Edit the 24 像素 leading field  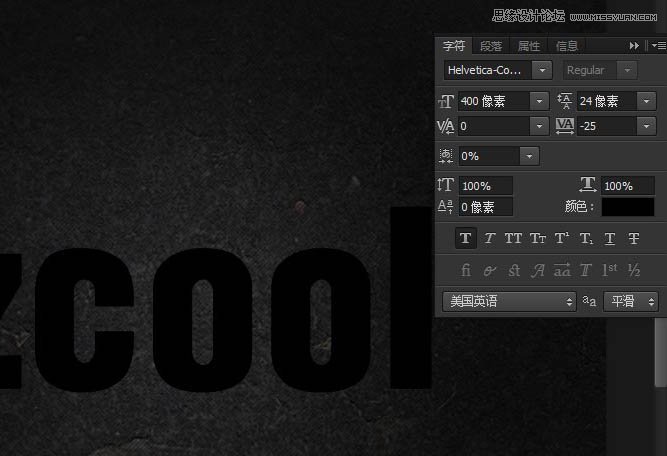pyautogui.click(x=607, y=101)
